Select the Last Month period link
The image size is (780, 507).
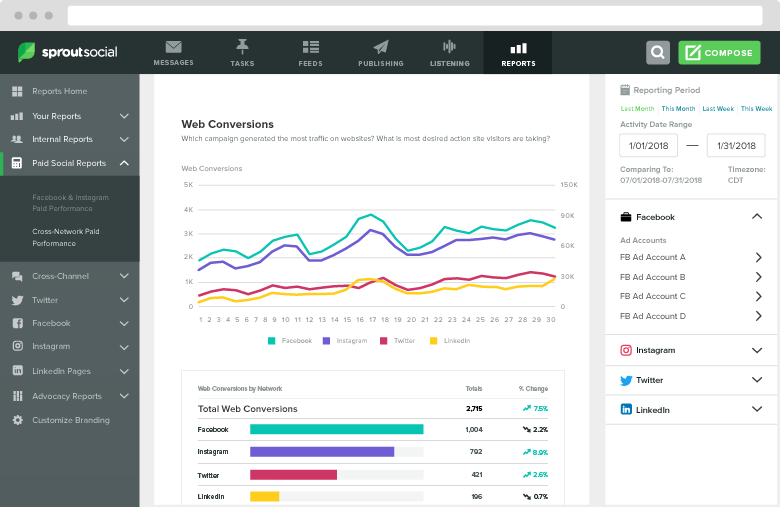[637, 108]
